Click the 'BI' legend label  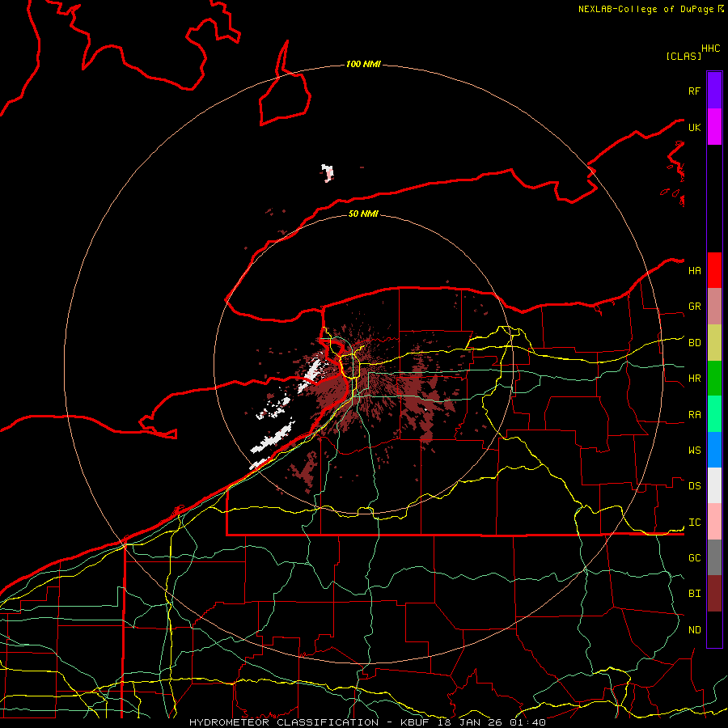click(694, 594)
